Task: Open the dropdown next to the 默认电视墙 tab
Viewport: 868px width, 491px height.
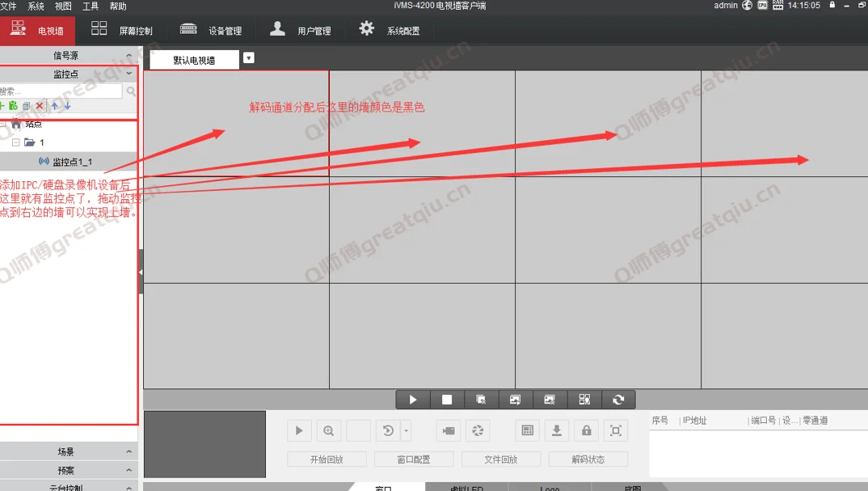Action: tap(249, 58)
